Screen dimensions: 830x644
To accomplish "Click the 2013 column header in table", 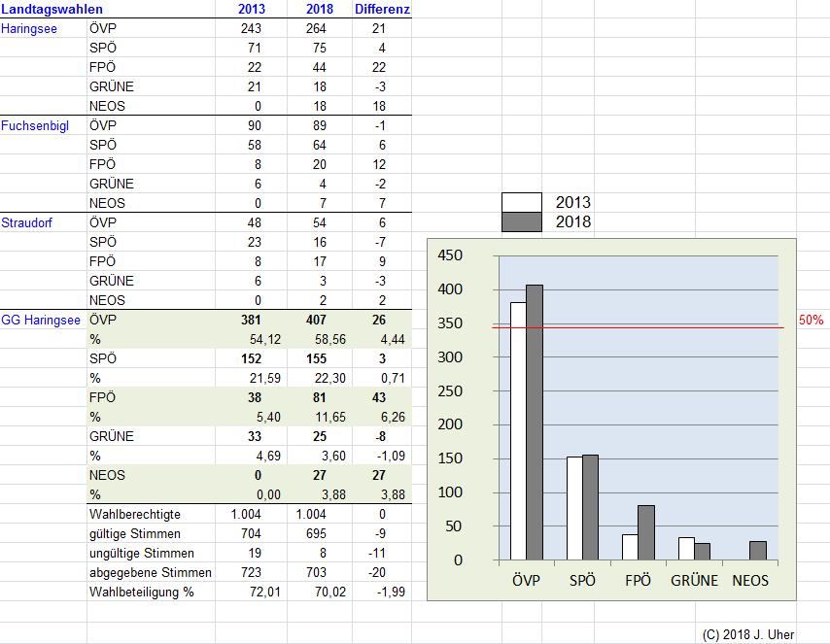I will tap(252, 10).
